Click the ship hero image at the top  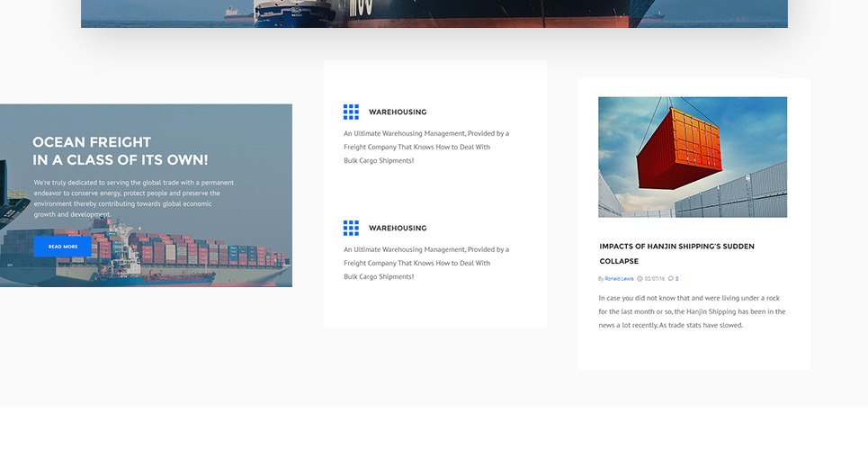point(434,13)
